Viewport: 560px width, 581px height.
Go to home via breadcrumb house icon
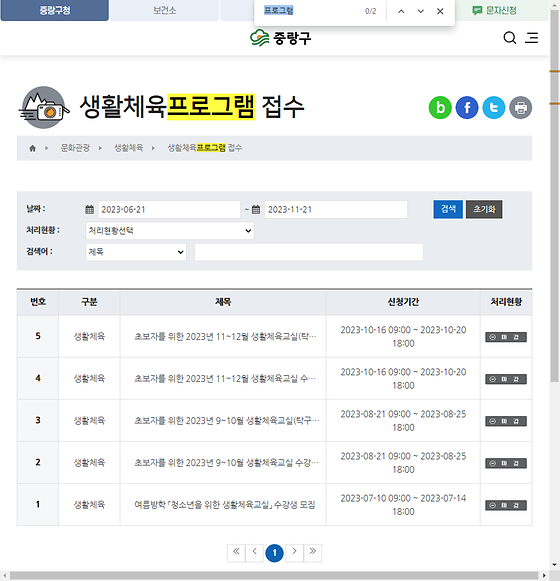coord(33,148)
